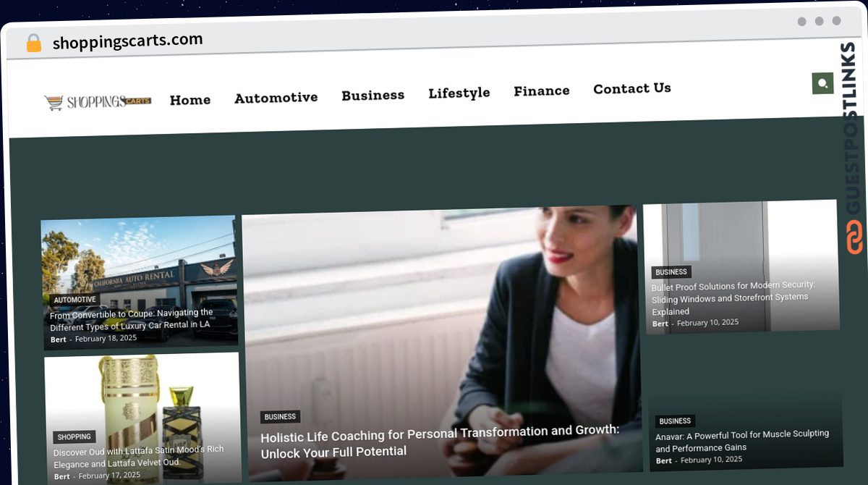Click BUSINESS tag on Bullet Proof Solutions

tap(671, 272)
